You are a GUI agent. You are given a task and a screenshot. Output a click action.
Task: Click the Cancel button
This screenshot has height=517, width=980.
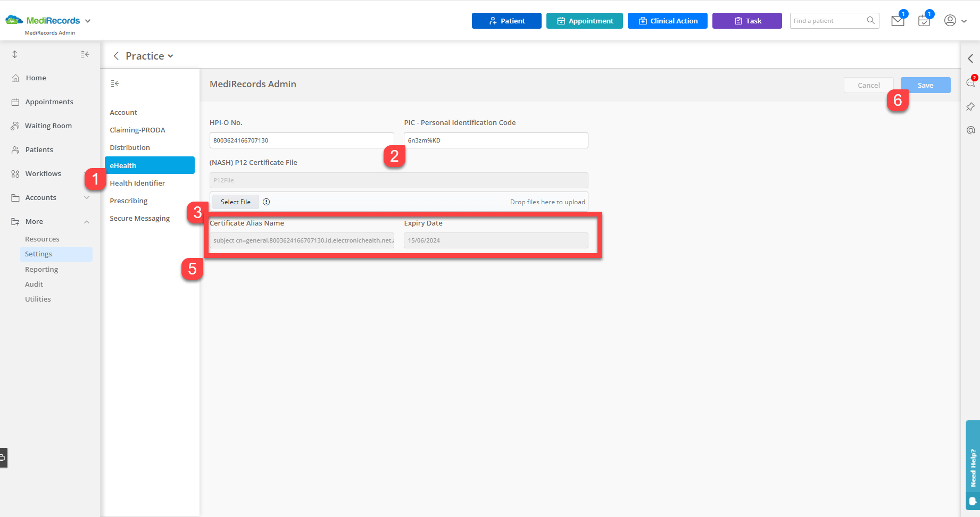point(868,85)
